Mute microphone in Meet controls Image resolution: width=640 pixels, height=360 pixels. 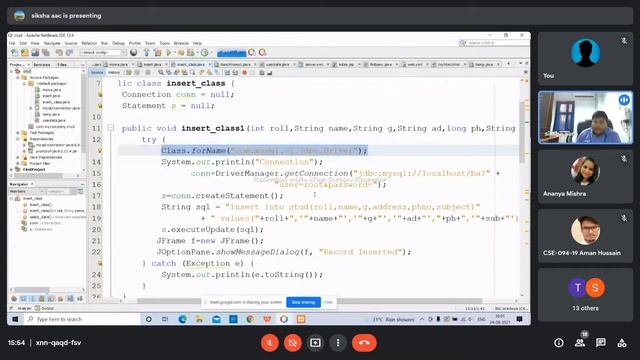269,343
